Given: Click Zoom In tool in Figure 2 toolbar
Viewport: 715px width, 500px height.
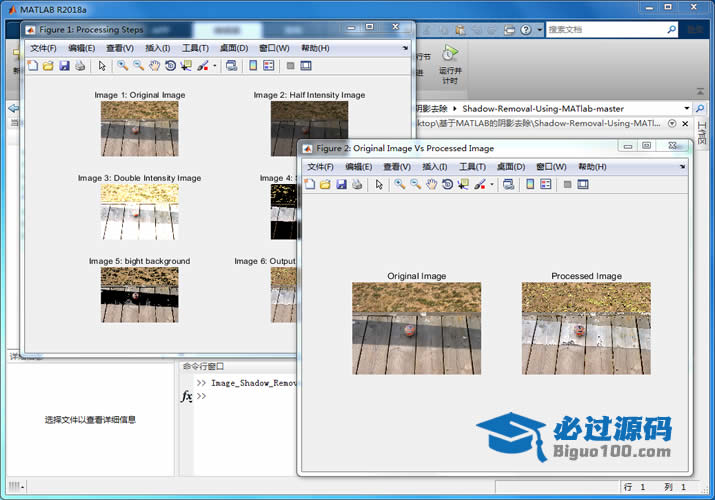Looking at the screenshot, I should tap(399, 185).
